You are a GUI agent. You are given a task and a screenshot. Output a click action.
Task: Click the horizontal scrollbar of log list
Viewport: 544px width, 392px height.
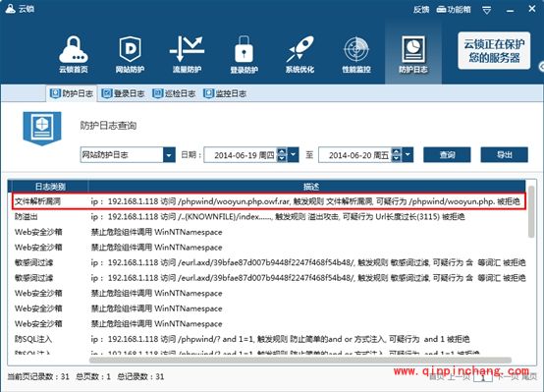coord(300,360)
